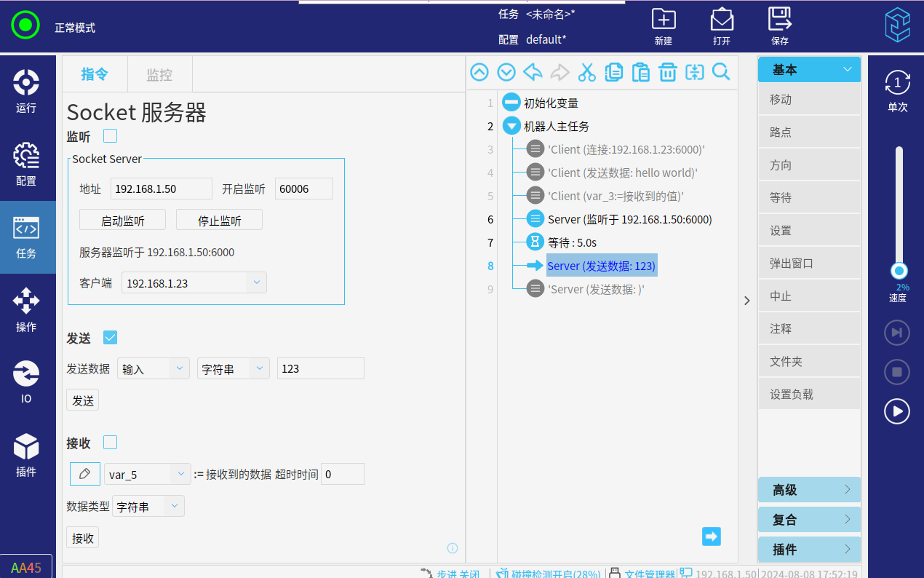924x578 pixels.
Task: Switch to the 监控 tab
Action: tap(159, 74)
